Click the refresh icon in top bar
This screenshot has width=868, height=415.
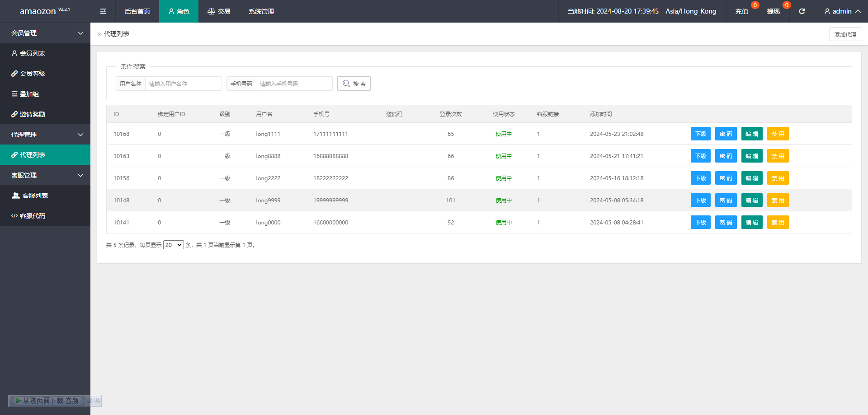pos(802,11)
